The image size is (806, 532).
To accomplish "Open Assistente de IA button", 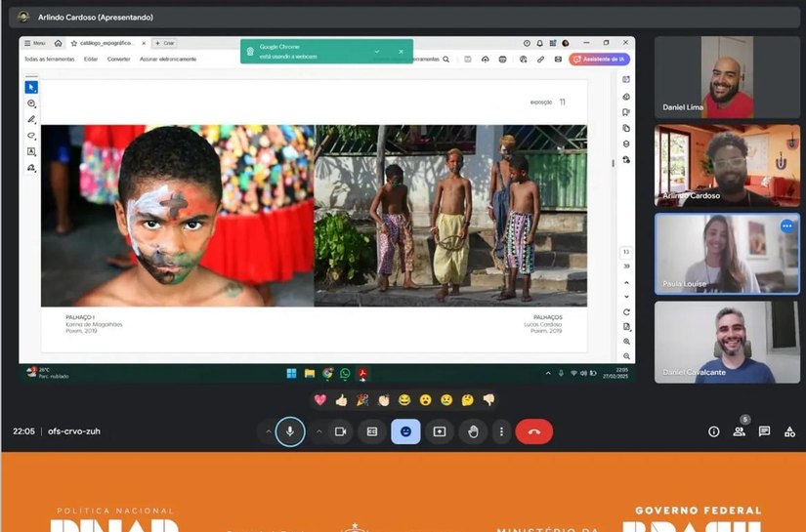I will [x=599, y=59].
